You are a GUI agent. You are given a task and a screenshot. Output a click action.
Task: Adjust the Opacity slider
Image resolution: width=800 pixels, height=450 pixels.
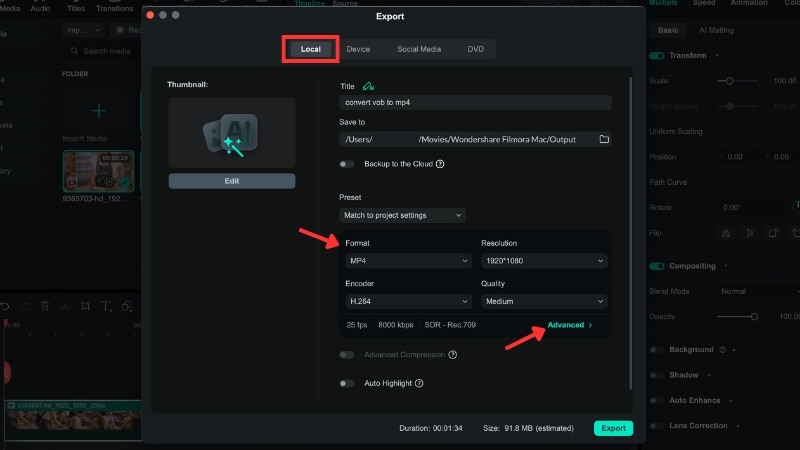click(x=754, y=317)
